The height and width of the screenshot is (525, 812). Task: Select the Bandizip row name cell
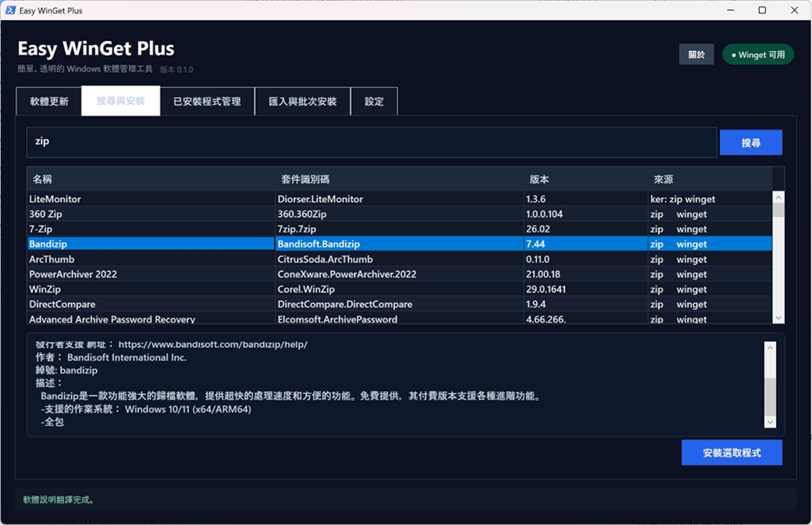tap(151, 244)
